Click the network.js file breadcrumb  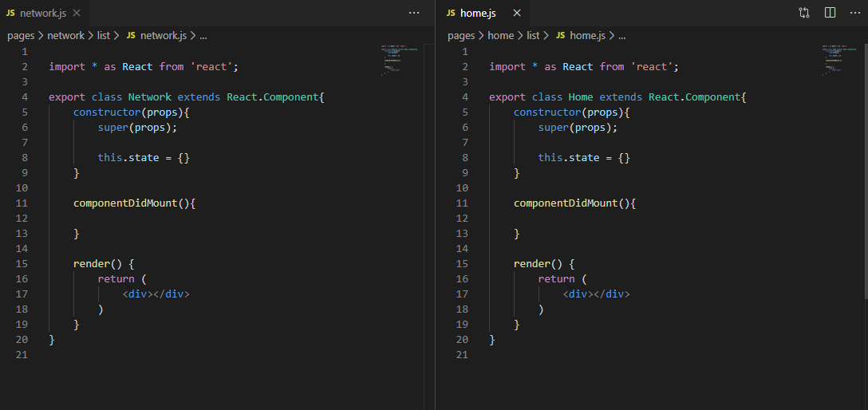tap(163, 35)
